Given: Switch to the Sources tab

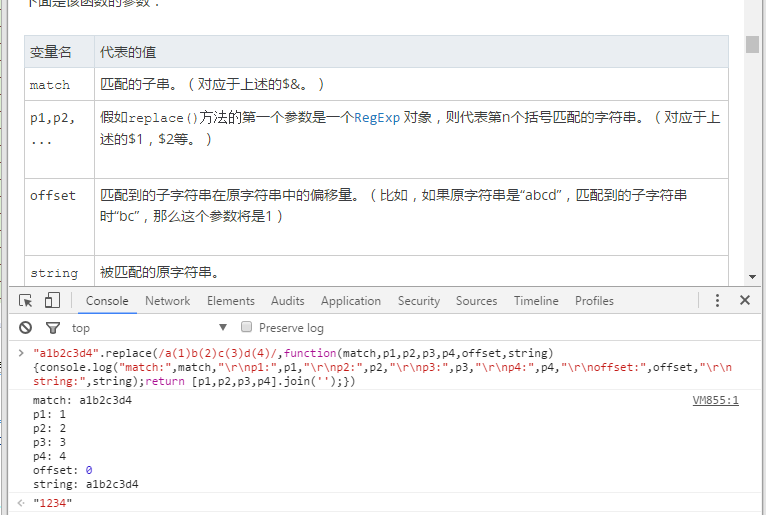Looking at the screenshot, I should (476, 300).
